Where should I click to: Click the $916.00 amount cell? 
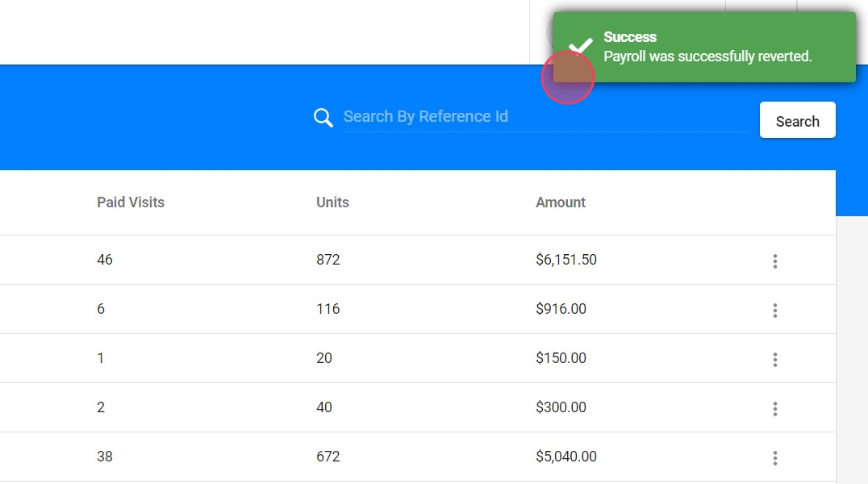click(x=561, y=309)
